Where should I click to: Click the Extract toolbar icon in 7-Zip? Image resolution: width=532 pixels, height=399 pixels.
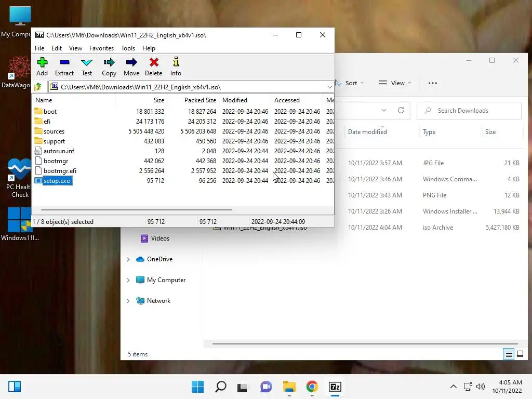64,67
